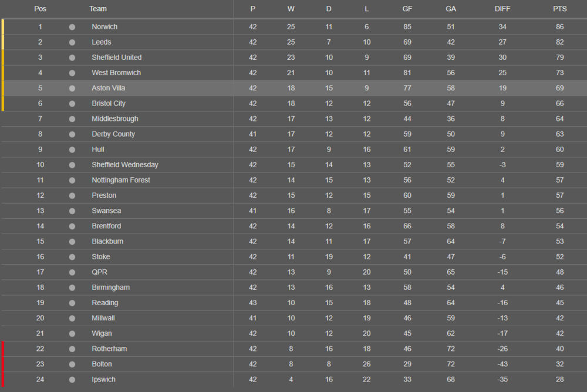
Task: Click the yellow promotion marker beside Bristol City
Action: [x=3, y=104]
